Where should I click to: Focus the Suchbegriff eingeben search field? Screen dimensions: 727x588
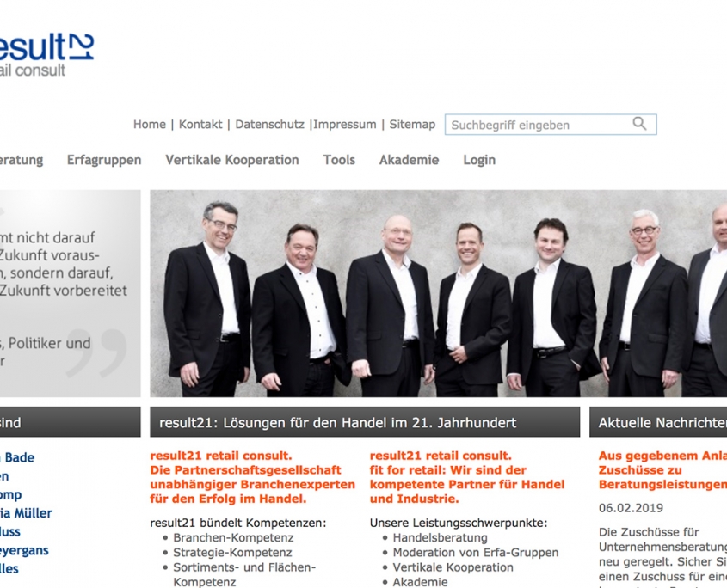551,125
